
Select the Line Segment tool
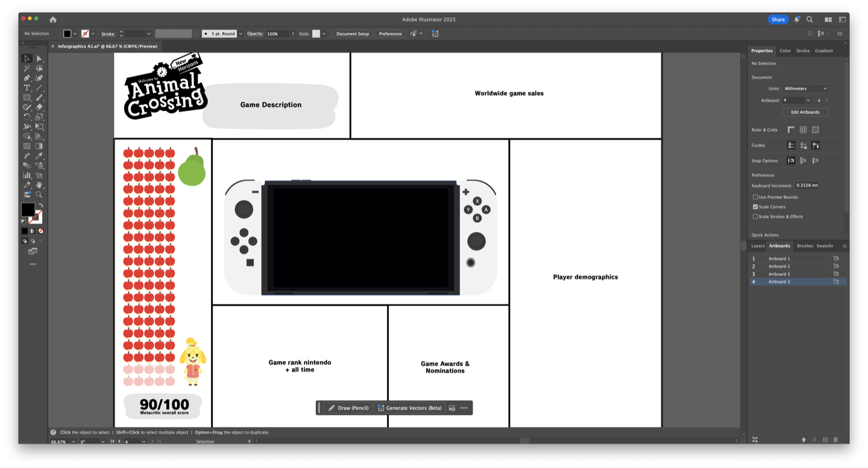(39, 87)
